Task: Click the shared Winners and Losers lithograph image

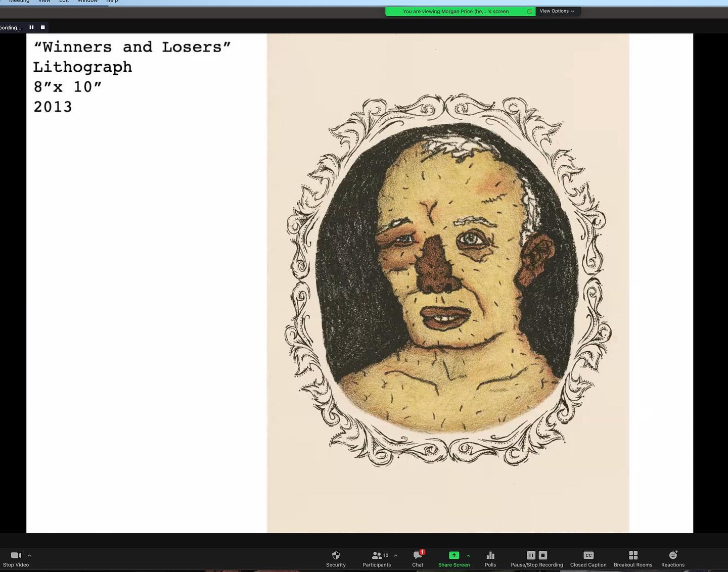Action: 448,283
